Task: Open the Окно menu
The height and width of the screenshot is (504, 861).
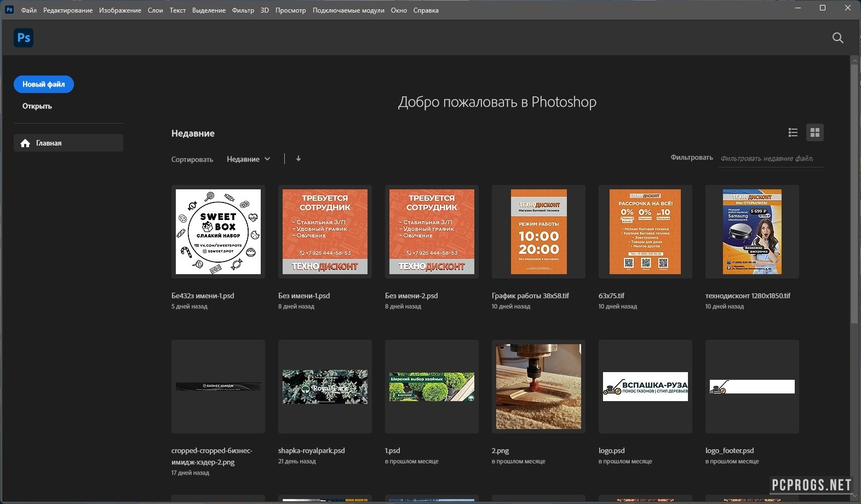Action: coord(399,10)
